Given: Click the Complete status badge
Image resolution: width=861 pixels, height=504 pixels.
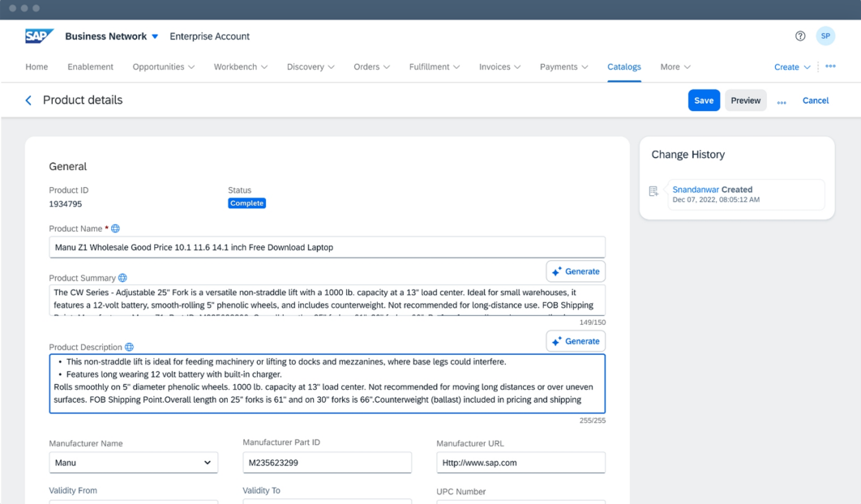Looking at the screenshot, I should click(x=247, y=203).
